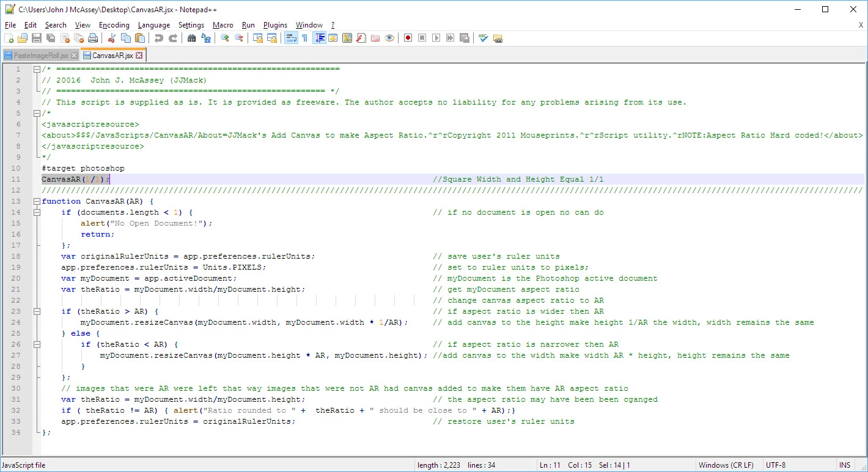Click the 'var myDocument = app.activeDocument;' line
This screenshot has height=472, width=868.
click(x=149, y=278)
